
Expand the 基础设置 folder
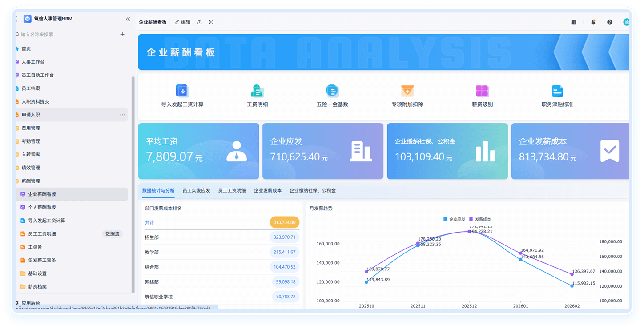pos(37,273)
